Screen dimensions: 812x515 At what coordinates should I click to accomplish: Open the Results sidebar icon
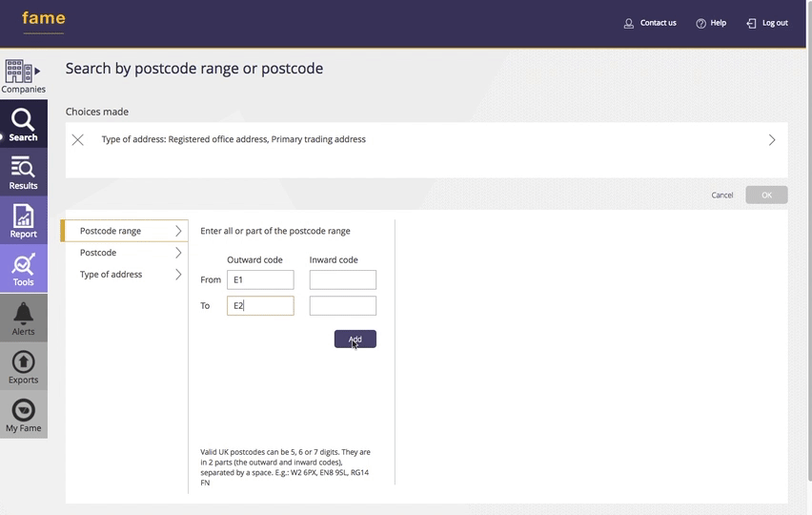click(23, 174)
